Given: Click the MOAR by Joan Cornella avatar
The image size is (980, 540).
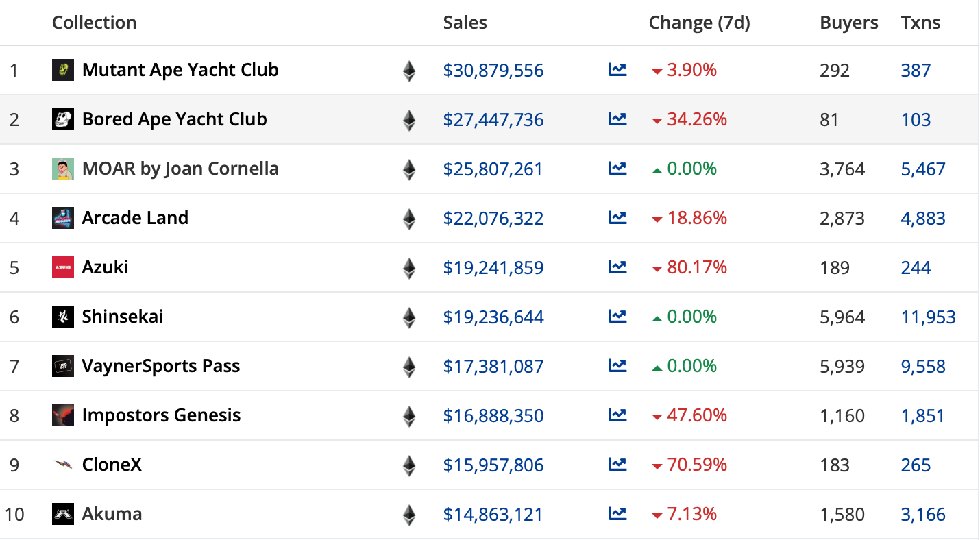Looking at the screenshot, I should 63,169.
